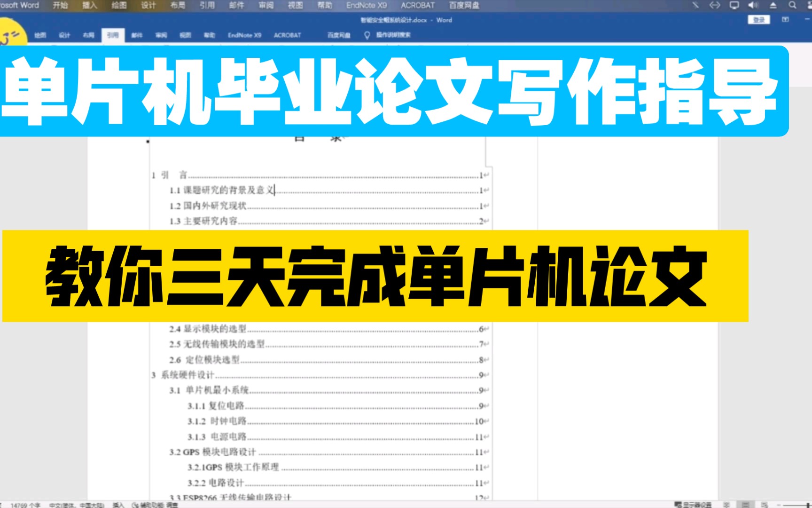This screenshot has width=812, height=508.
Task: Click TOC entry 2.4 显示模块的选型
Action: click(329, 329)
